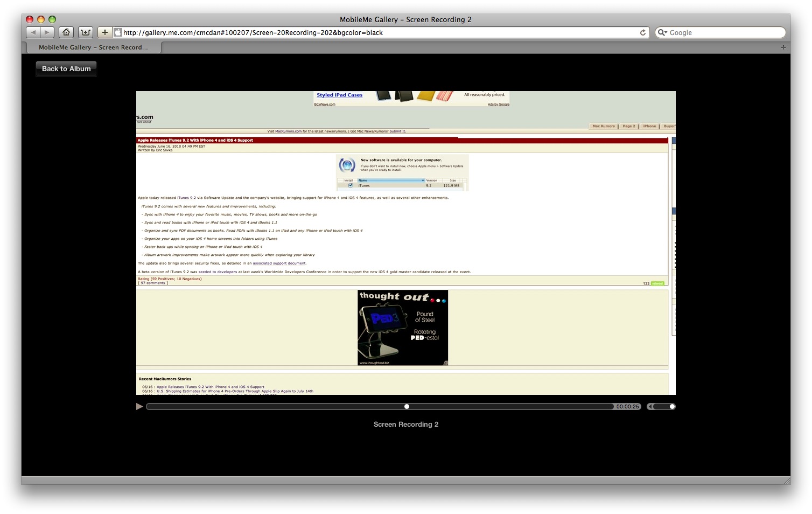Image resolution: width=812 pixels, height=514 pixels.
Task: Minimize the window with the yellow button
Action: pyautogui.click(x=41, y=19)
